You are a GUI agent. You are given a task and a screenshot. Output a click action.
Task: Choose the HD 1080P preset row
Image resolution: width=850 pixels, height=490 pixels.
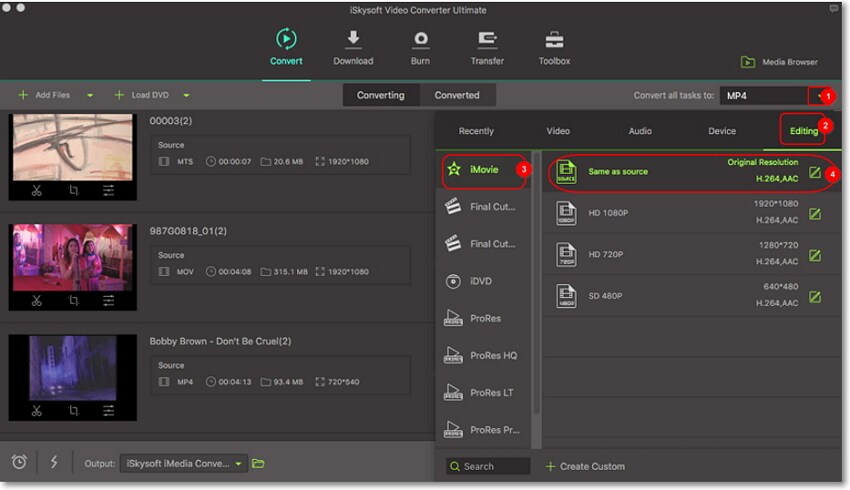point(692,214)
